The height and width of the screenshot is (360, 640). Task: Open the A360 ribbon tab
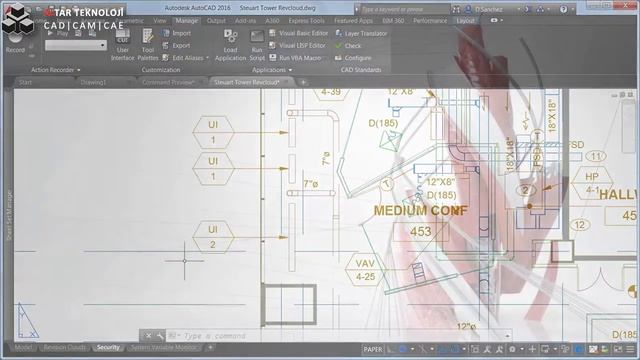(272, 20)
